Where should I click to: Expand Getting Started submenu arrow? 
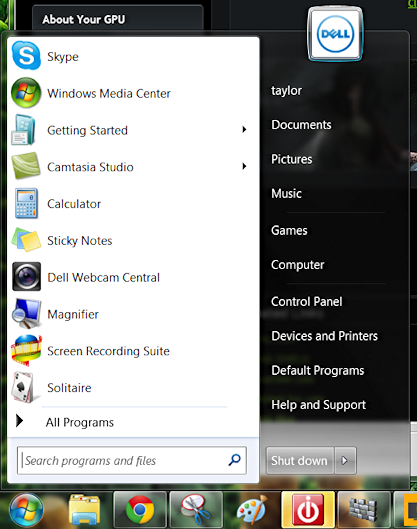(244, 130)
